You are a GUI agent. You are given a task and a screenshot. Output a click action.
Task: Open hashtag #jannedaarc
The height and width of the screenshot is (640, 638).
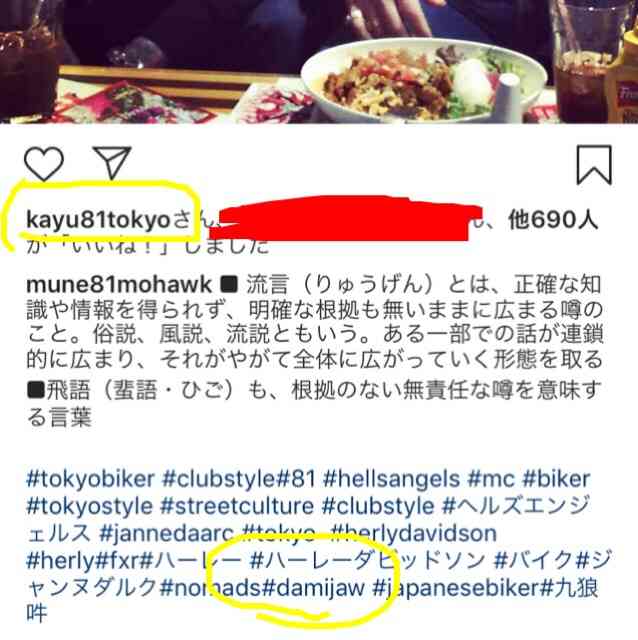167,533
